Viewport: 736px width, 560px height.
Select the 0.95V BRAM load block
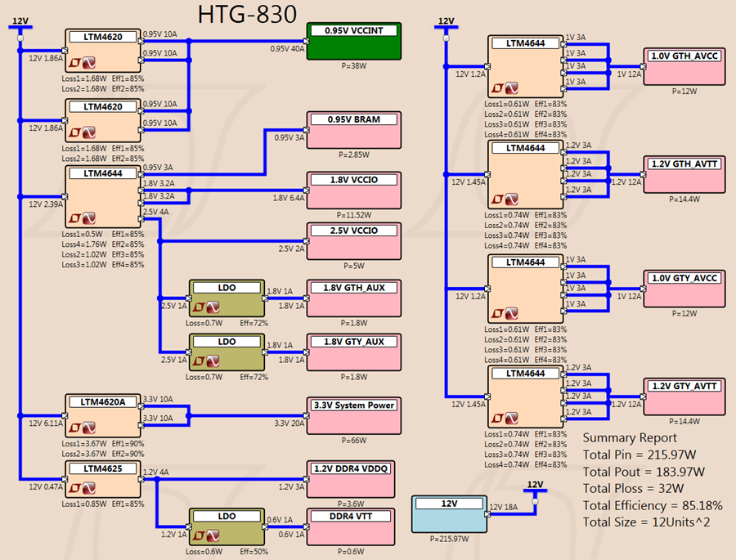click(x=354, y=130)
